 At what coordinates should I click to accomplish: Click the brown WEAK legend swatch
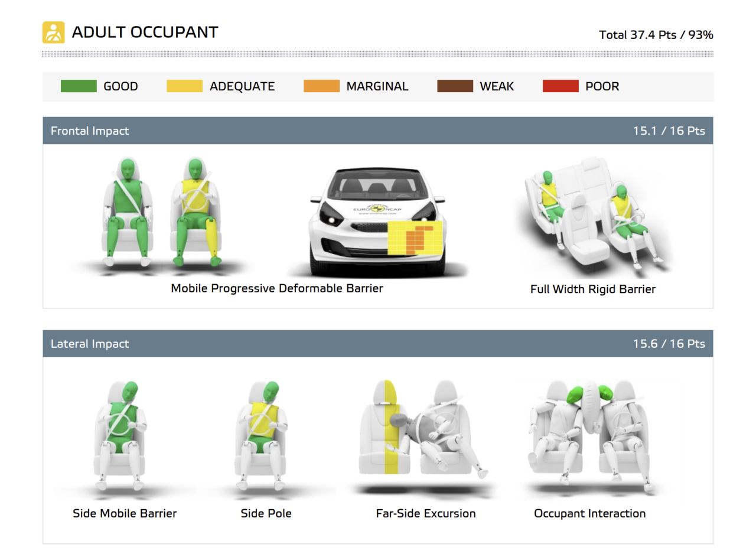(x=455, y=86)
